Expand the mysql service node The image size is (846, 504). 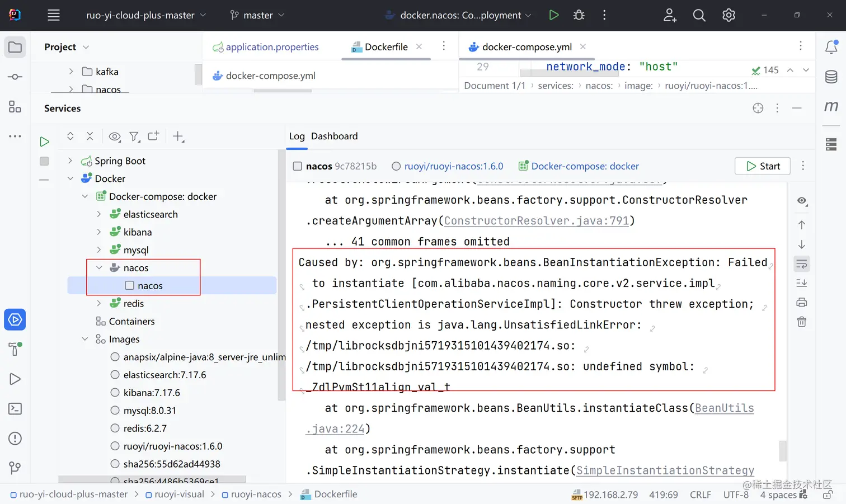(99, 250)
